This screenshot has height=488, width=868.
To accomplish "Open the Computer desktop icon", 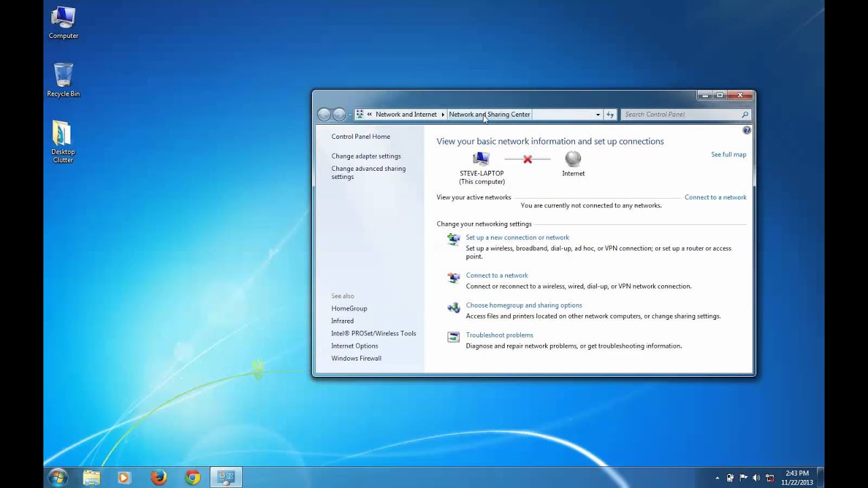I will coord(63,23).
